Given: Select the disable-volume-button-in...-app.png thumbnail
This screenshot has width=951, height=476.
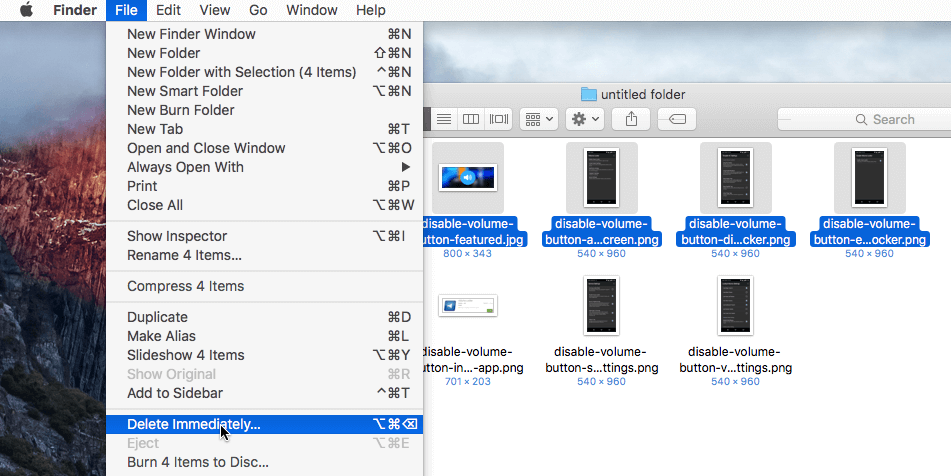Looking at the screenshot, I should tap(468, 306).
